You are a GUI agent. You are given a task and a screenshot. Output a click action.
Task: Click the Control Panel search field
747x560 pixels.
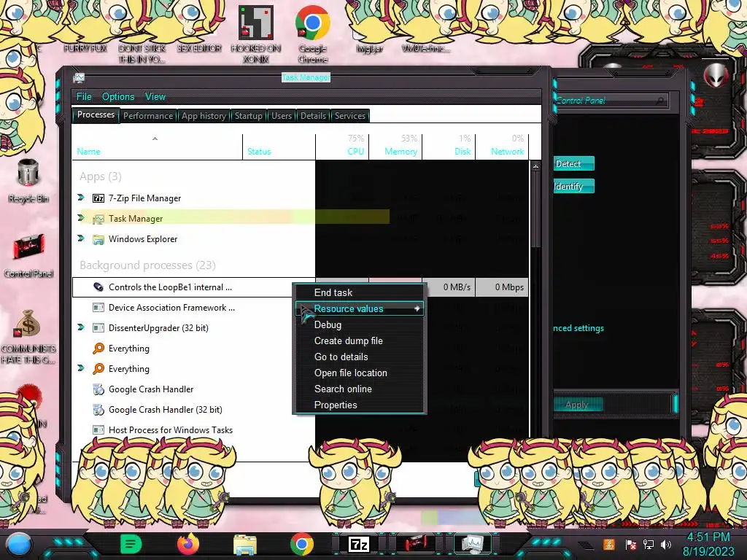pyautogui.click(x=612, y=101)
